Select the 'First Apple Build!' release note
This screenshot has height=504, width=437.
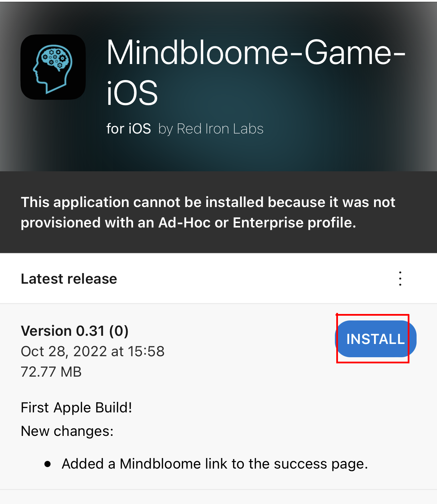tap(77, 407)
